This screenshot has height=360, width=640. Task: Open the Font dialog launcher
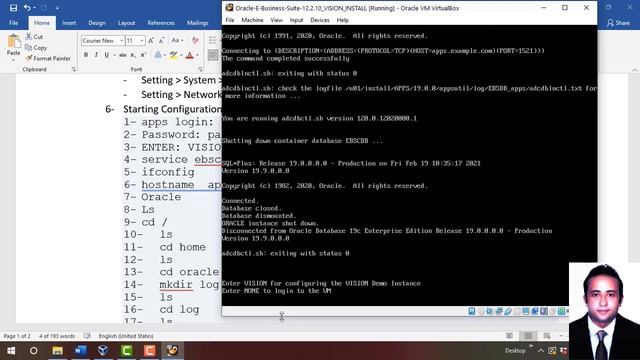point(200,69)
